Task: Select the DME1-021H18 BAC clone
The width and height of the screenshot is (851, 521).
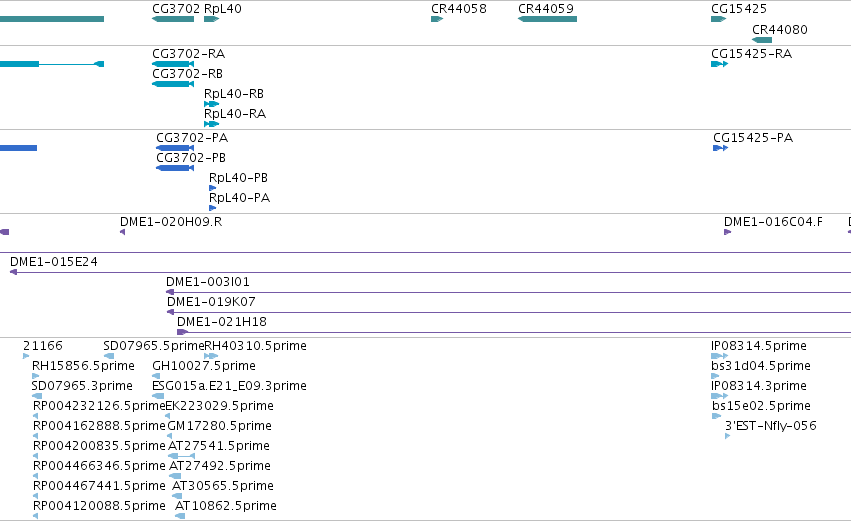Action: coord(514,332)
